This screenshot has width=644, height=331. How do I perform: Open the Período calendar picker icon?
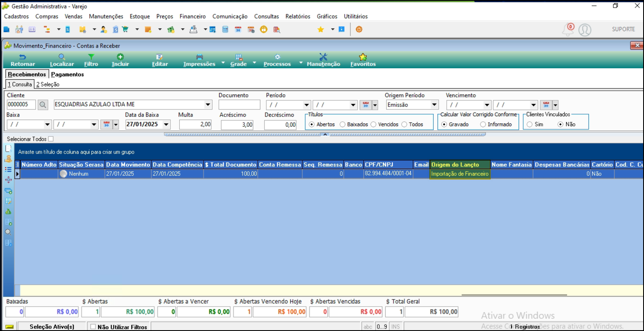pyautogui.click(x=366, y=105)
